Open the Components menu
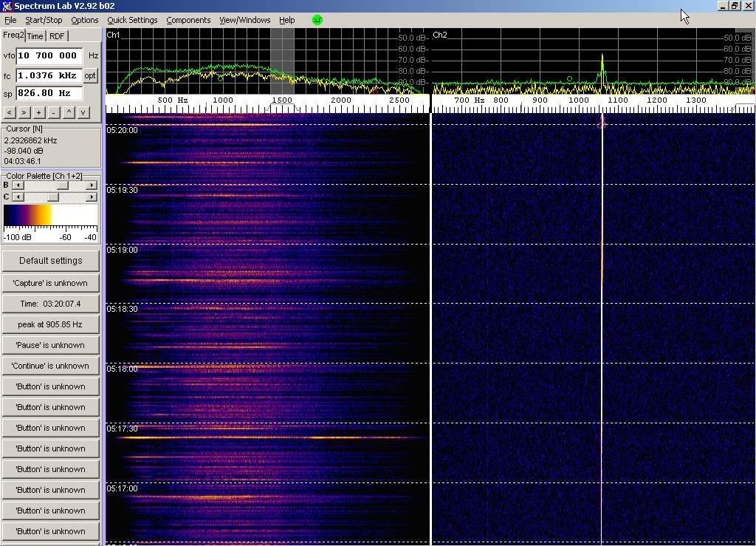756x546 pixels. tap(188, 20)
